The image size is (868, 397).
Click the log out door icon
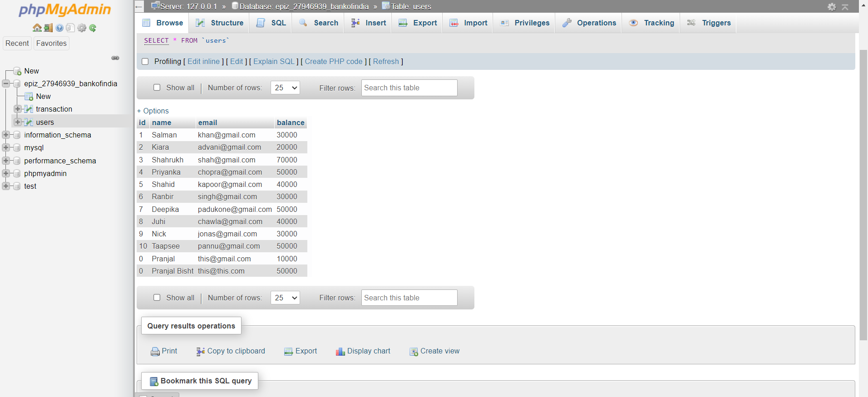coord(49,28)
